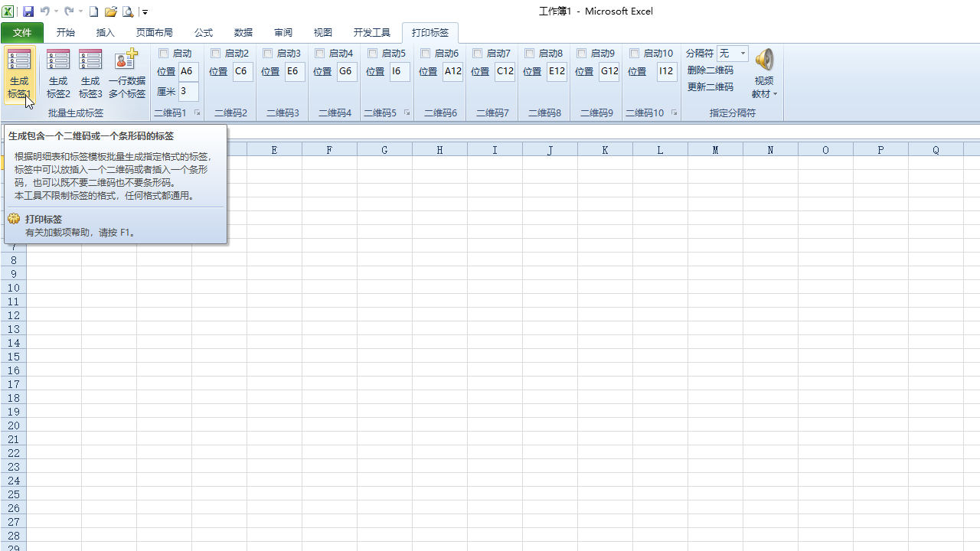The height and width of the screenshot is (551, 980).
Task: Check the 启动10 checkbox
Action: point(635,54)
